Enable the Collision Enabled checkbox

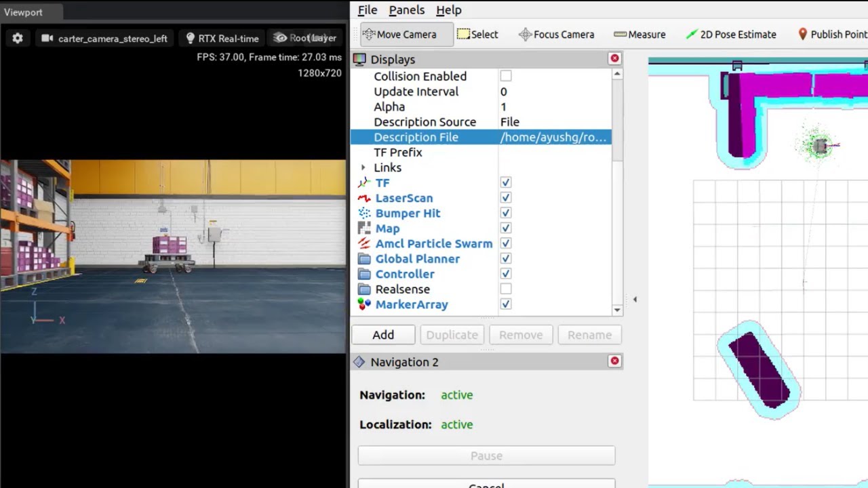(506, 76)
